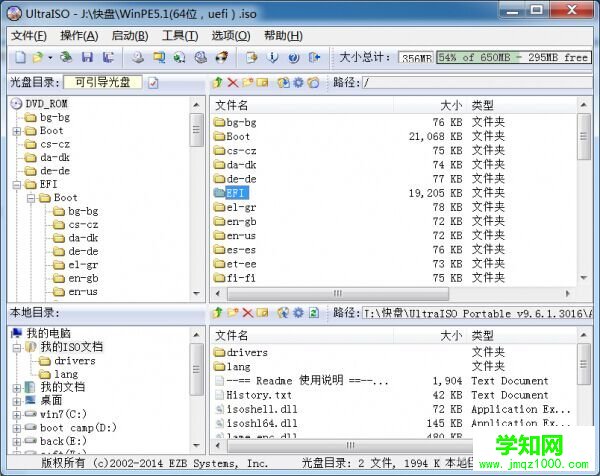Screen dimensions: 600x476
Task: Open the dropdown arrow beside Open icon
Action: click(50, 58)
